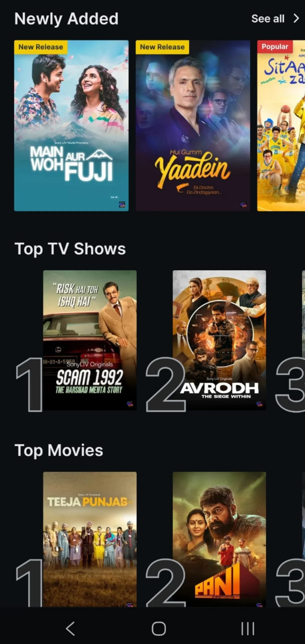Expand Newly Added with the chevron arrow
This screenshot has height=644, width=305.
(296, 18)
